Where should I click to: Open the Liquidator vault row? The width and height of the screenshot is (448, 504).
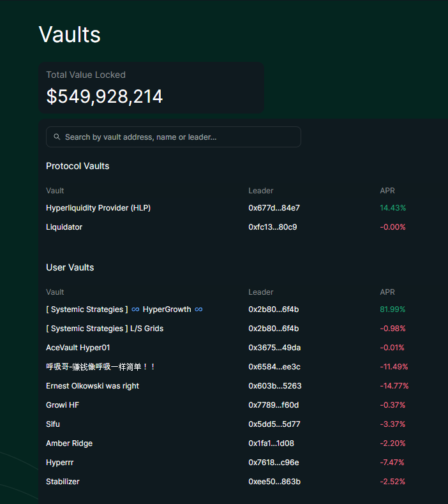[64, 227]
